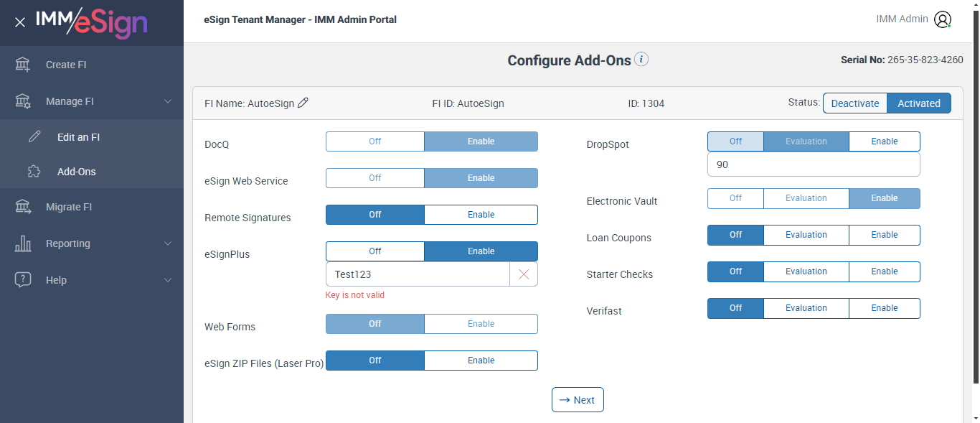Close the sidebar with the X icon
The width and height of the screenshot is (980, 423).
click(20, 22)
